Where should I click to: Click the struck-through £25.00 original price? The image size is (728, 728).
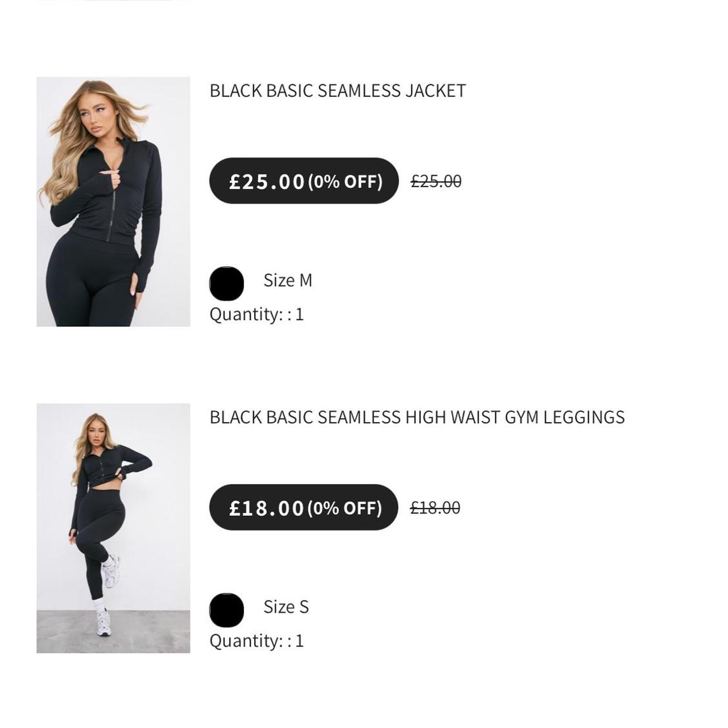click(436, 181)
